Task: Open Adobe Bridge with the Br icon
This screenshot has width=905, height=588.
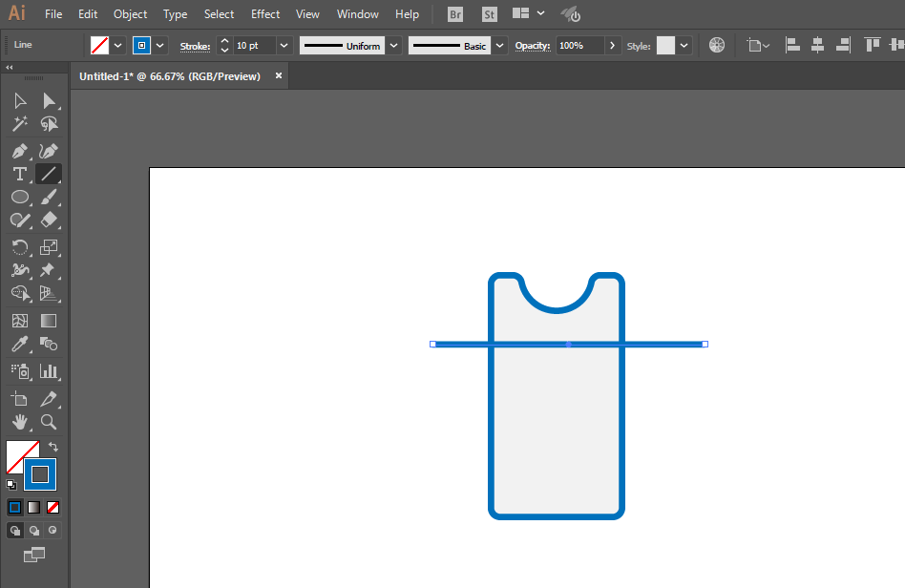Action: [x=456, y=14]
